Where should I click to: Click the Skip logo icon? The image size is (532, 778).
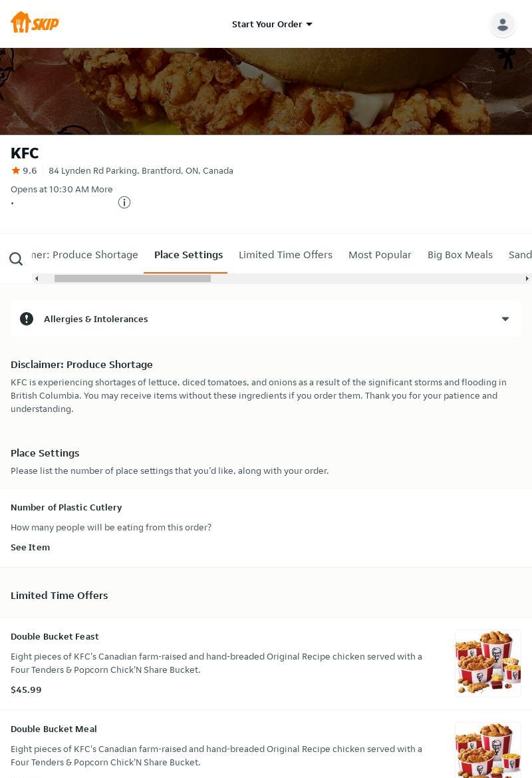click(x=35, y=23)
